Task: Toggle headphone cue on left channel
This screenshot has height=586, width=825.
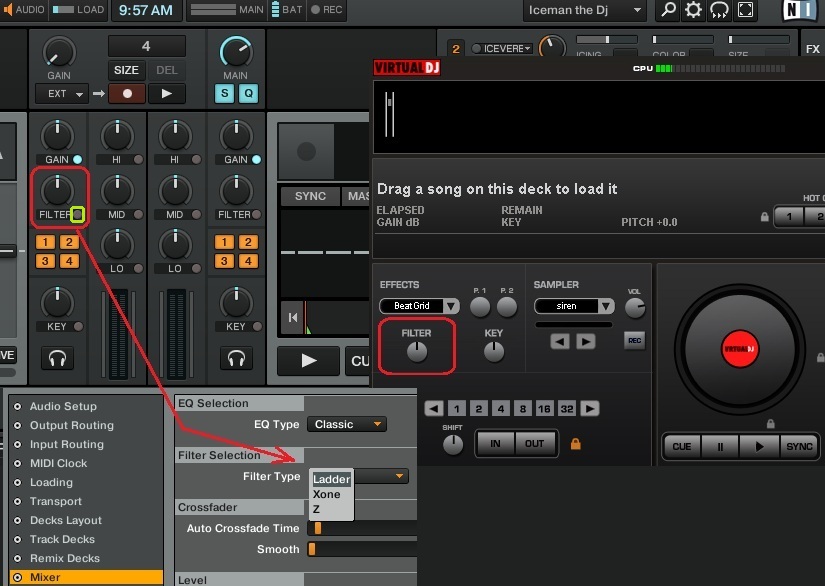Action: coord(57,358)
